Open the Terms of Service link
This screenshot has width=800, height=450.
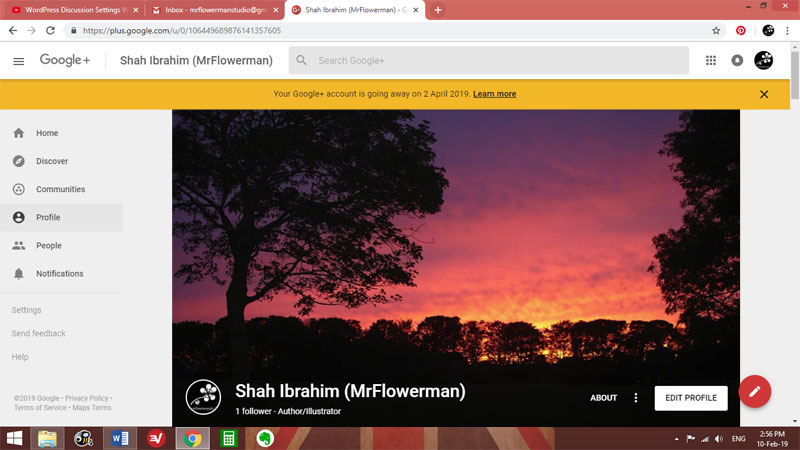point(40,408)
